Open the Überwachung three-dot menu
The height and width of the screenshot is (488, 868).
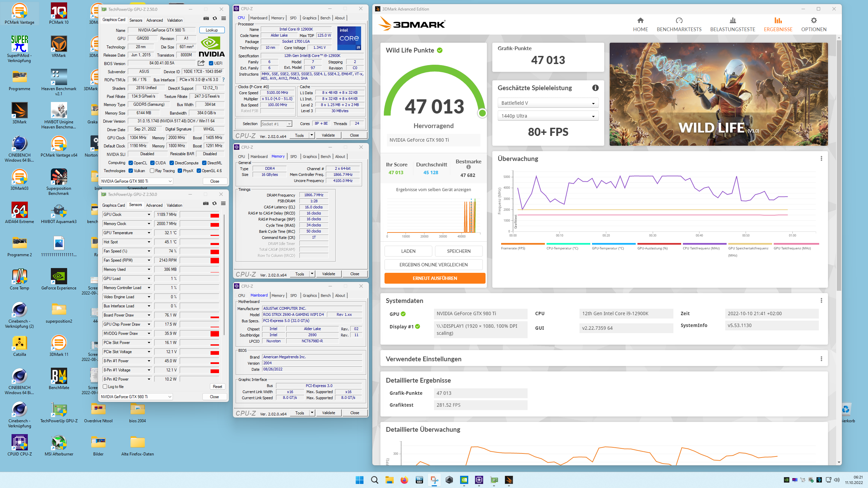click(x=821, y=159)
